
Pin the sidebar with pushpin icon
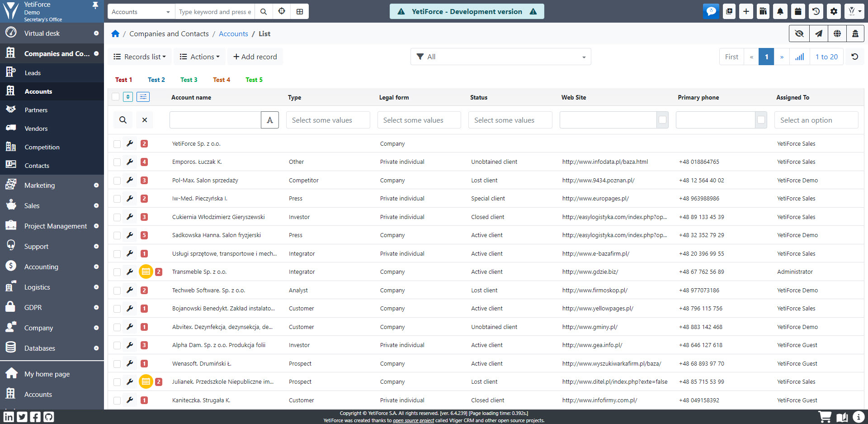[95, 5]
